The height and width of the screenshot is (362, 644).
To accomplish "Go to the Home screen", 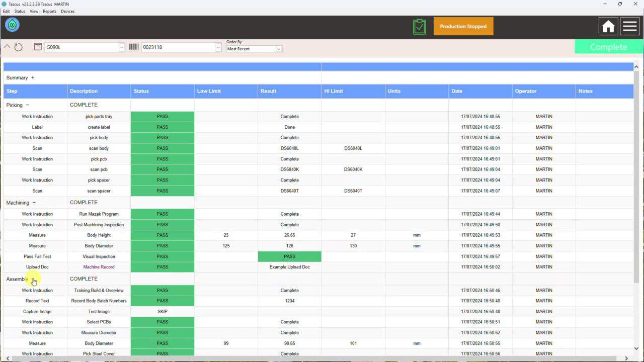I will tap(608, 27).
